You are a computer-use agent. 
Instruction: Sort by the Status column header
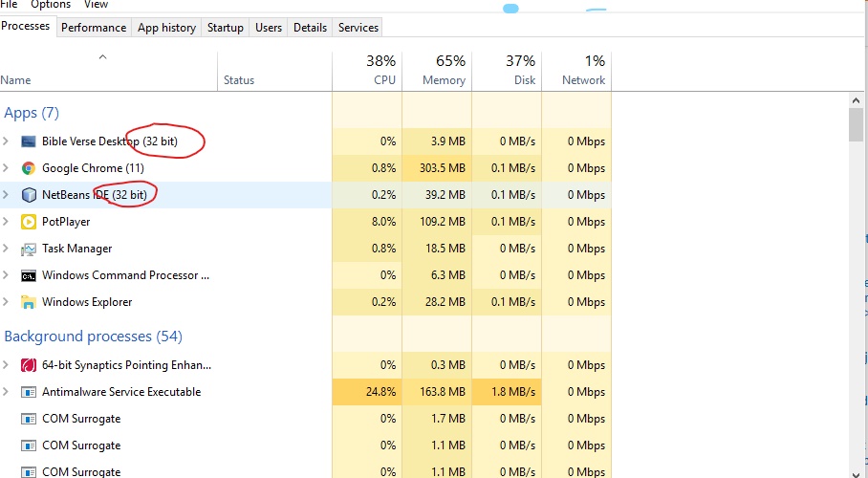coord(274,71)
